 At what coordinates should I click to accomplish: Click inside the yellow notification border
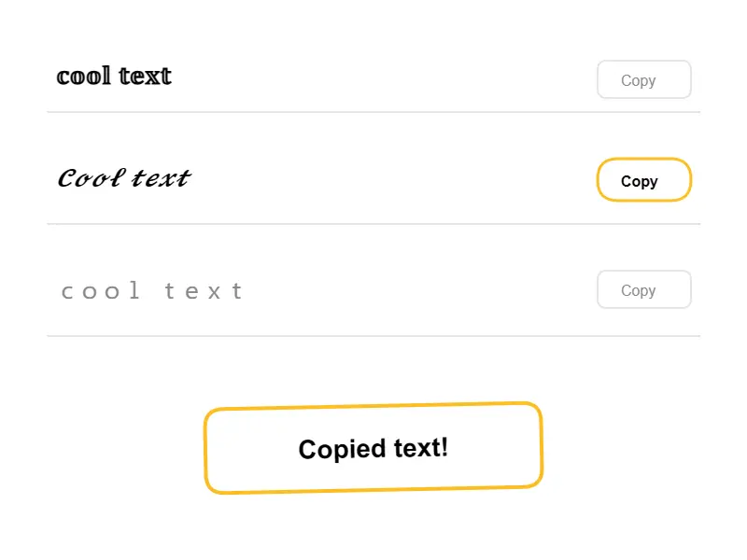(373, 448)
